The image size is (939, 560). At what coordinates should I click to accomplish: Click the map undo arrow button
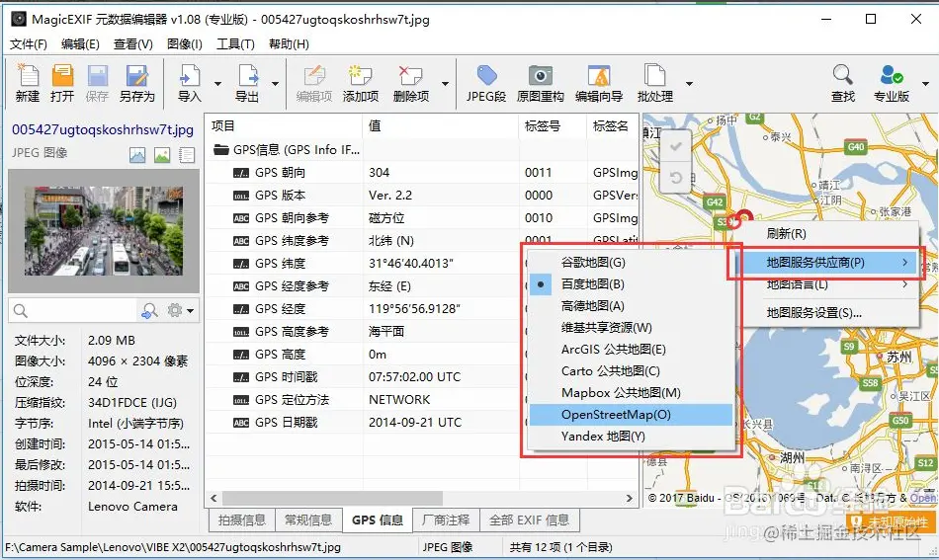675,178
